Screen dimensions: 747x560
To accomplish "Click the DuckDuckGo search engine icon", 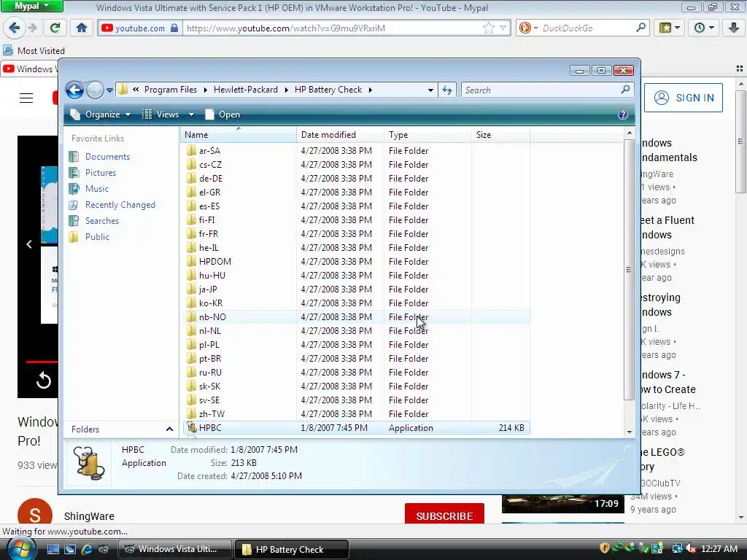I will pos(525,28).
